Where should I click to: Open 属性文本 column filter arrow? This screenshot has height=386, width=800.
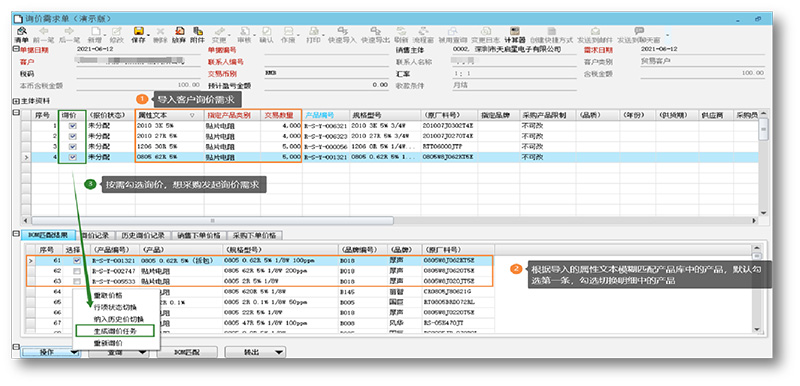(192, 115)
